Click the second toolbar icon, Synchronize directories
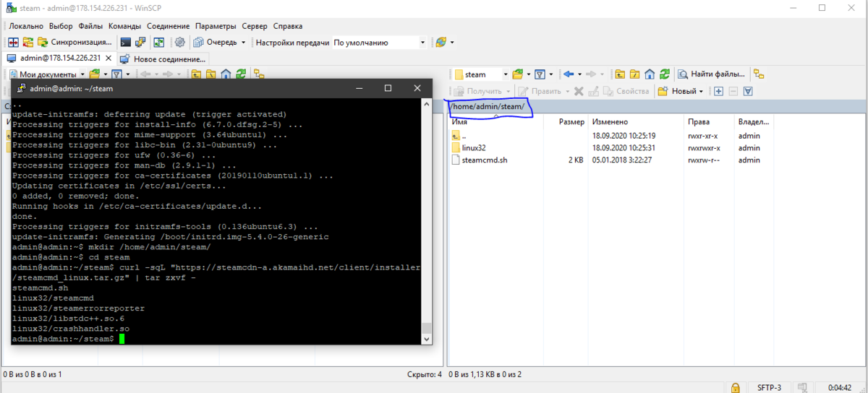This screenshot has width=868, height=393. [x=27, y=43]
